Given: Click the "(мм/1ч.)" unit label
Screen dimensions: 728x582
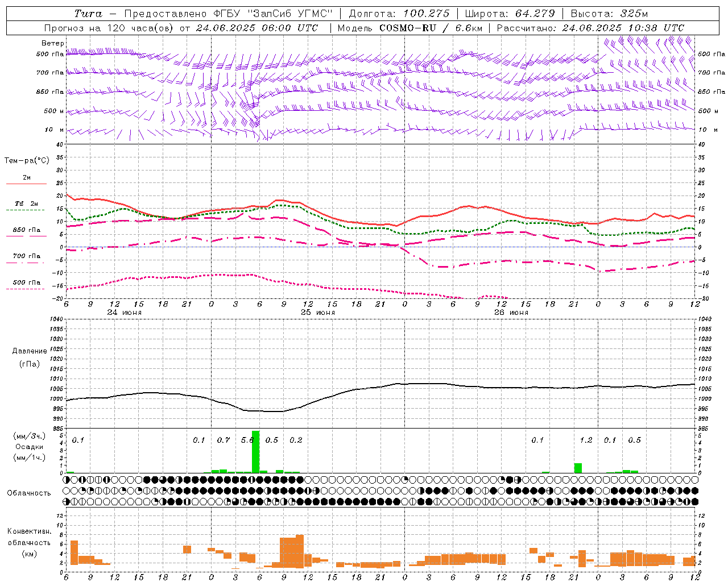Looking at the screenshot, I should (30, 458).
